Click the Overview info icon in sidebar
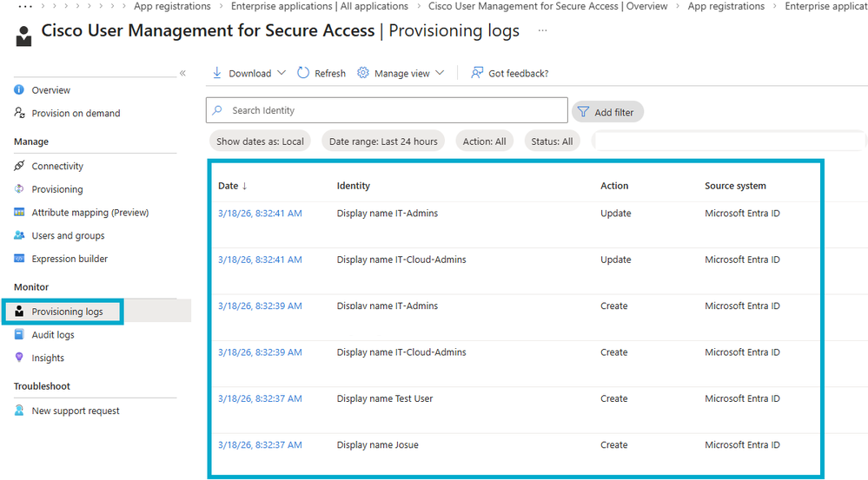 (x=19, y=89)
